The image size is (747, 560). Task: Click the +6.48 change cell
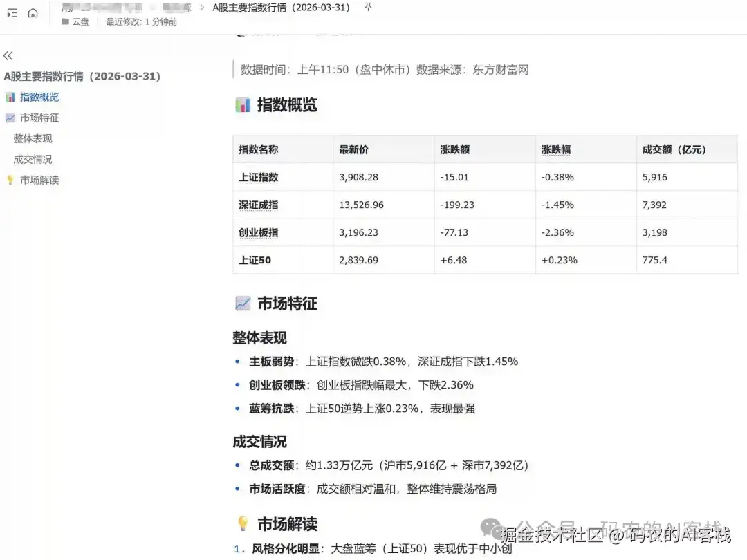coord(485,260)
